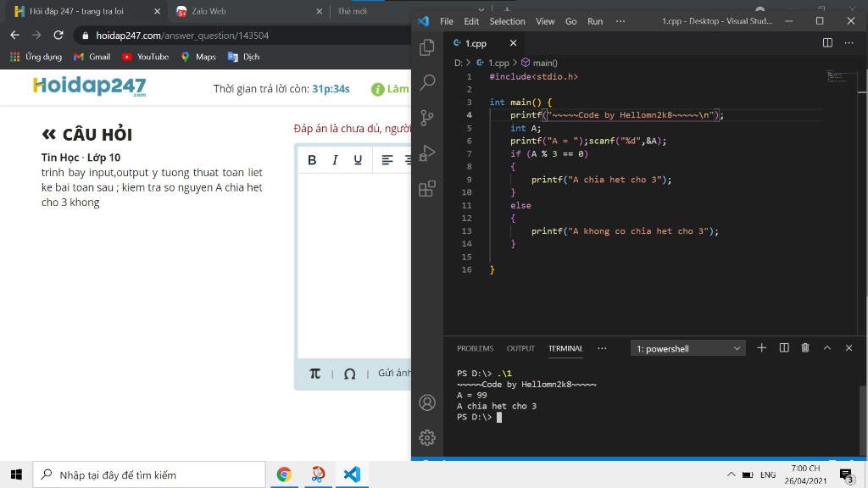Screen dimensions: 868x488
Task: Click the 1.cpp breadcrumb item
Action: (492, 63)
